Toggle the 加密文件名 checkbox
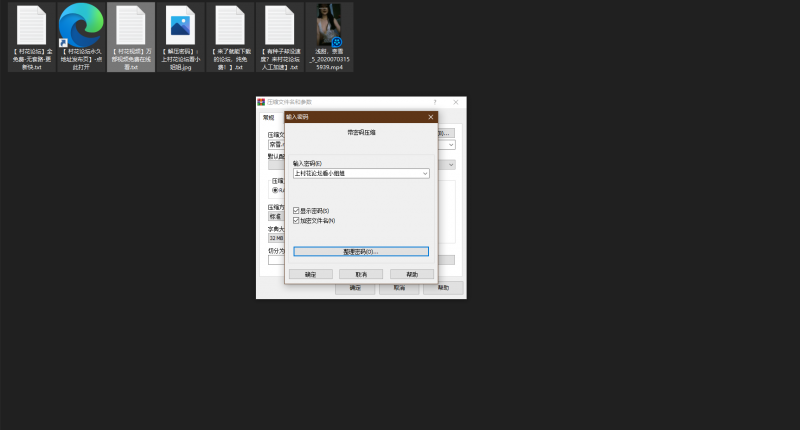The height and width of the screenshot is (430, 800). click(296, 220)
